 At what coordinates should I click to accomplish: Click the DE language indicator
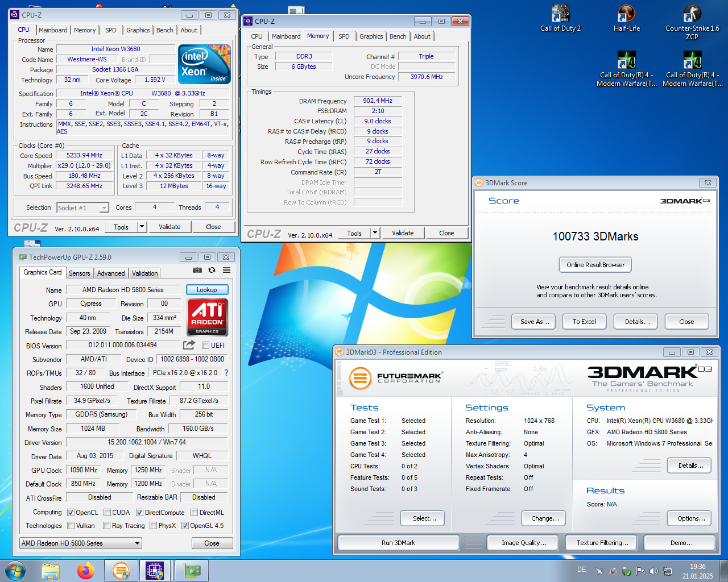tap(581, 569)
